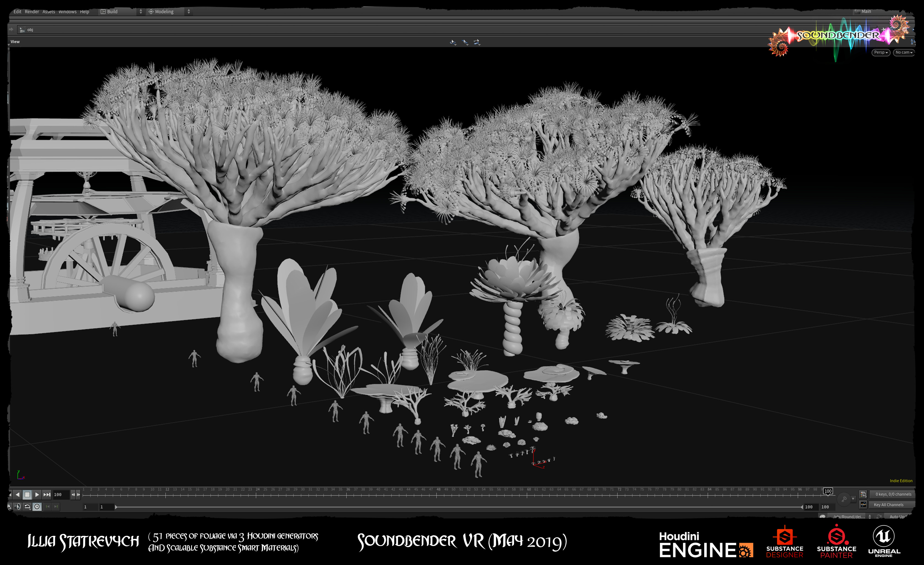Toggle the audio speaker icon
Viewport: 924px width, 565px height.
(x=18, y=506)
